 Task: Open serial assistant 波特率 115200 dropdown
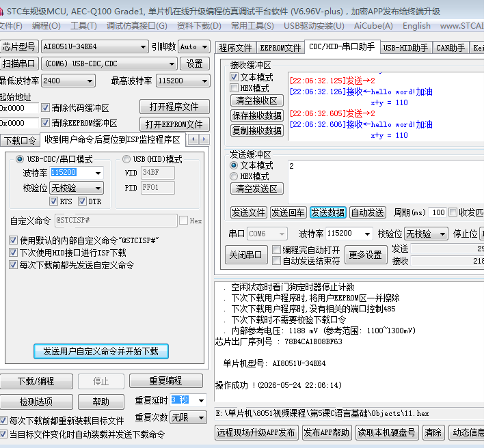pos(349,234)
